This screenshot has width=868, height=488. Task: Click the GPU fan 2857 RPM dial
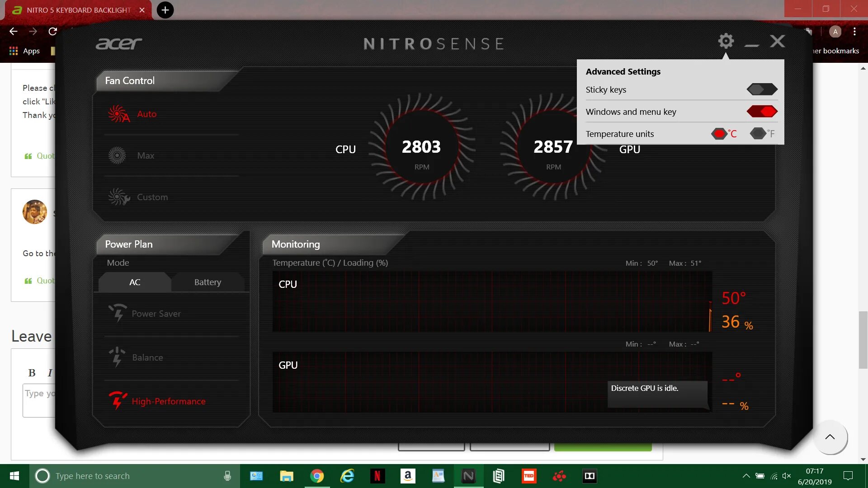553,147
